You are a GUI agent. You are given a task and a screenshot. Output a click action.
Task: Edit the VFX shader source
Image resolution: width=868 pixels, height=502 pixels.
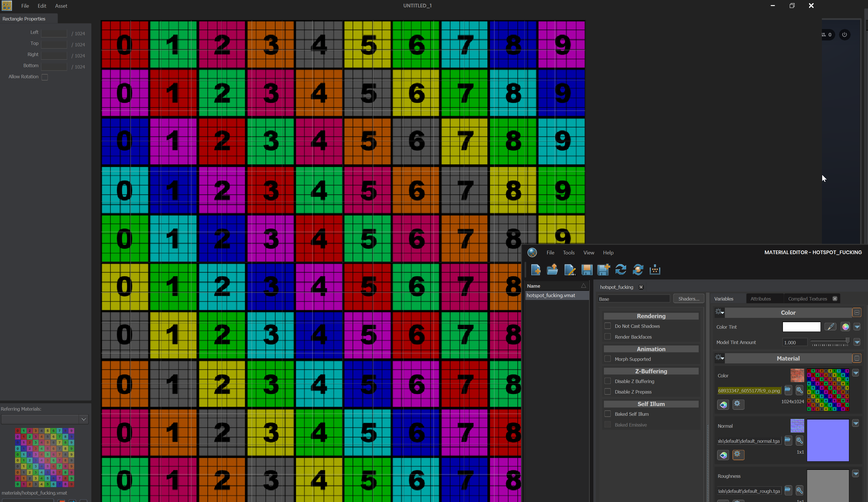570,270
